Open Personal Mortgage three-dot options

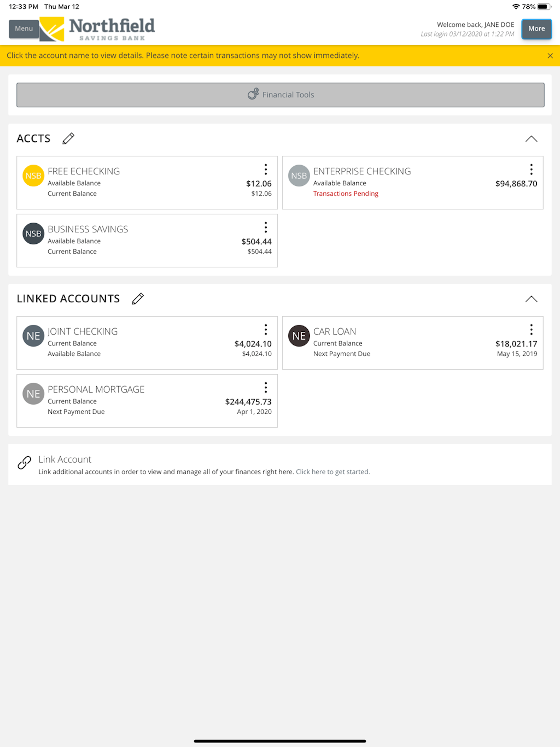tap(266, 388)
